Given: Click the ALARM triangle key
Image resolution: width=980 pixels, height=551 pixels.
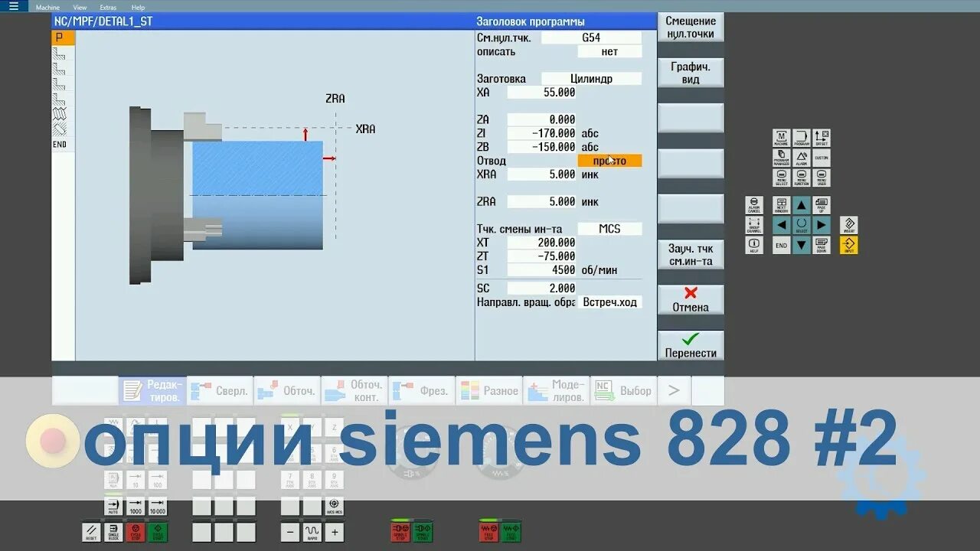Looking at the screenshot, I should (801, 158).
